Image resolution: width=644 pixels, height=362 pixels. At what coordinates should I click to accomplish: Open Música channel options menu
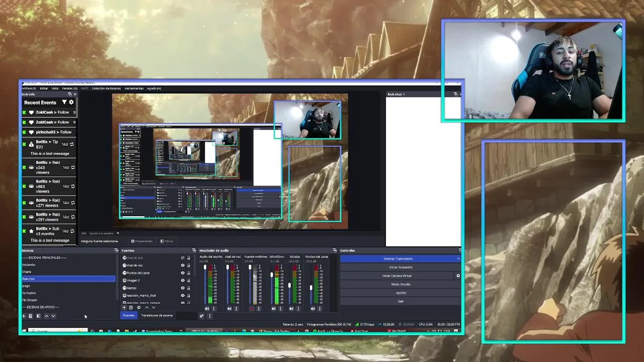(298, 309)
